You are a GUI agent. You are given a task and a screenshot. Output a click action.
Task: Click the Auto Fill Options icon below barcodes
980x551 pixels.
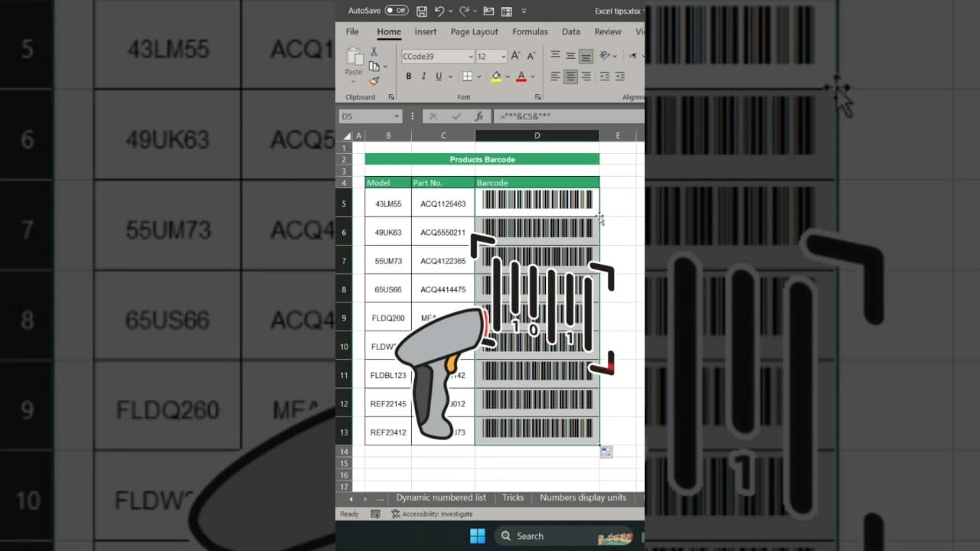(x=606, y=452)
